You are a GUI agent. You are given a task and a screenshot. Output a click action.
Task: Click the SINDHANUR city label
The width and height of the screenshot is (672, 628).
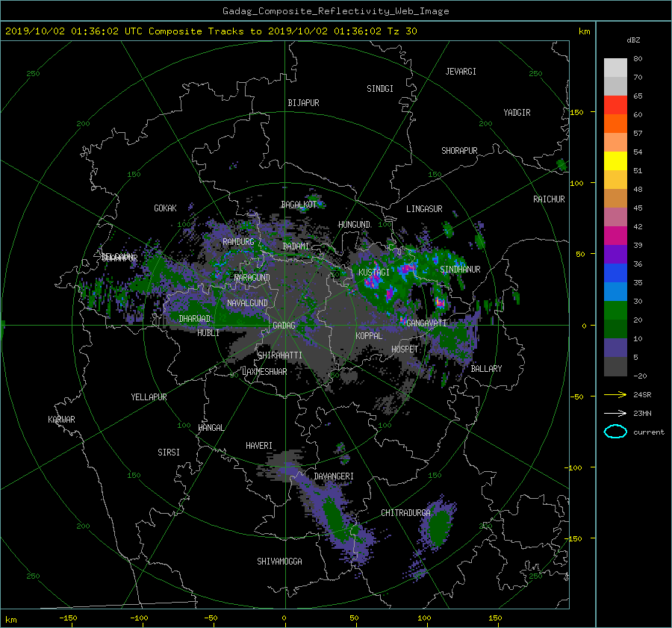tap(460, 270)
